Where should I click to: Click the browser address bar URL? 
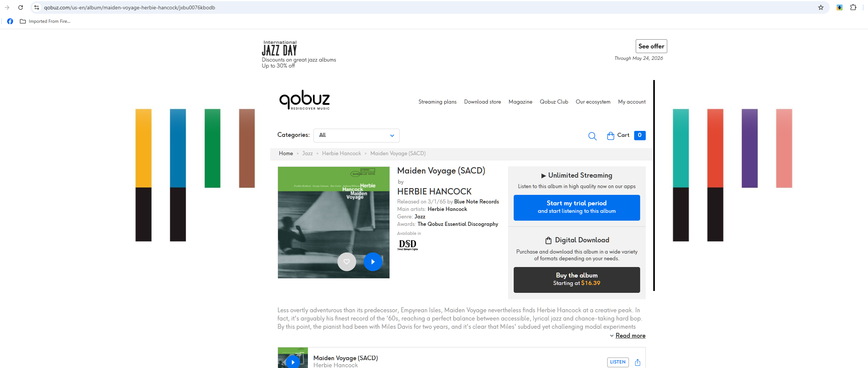click(129, 7)
